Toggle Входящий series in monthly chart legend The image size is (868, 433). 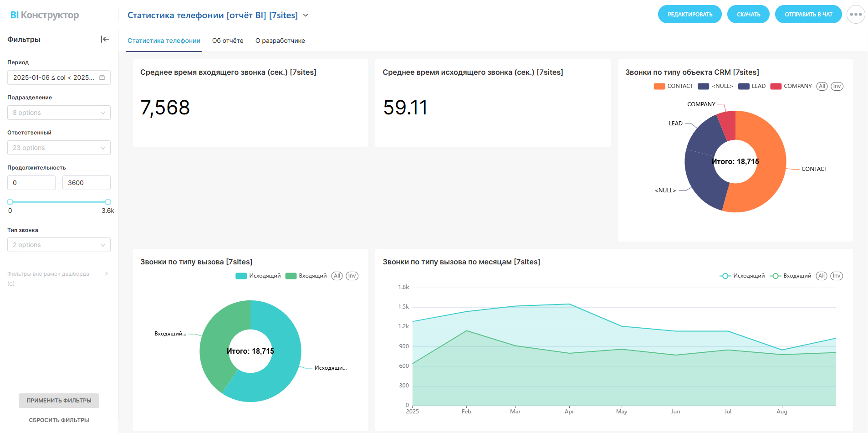click(x=791, y=276)
